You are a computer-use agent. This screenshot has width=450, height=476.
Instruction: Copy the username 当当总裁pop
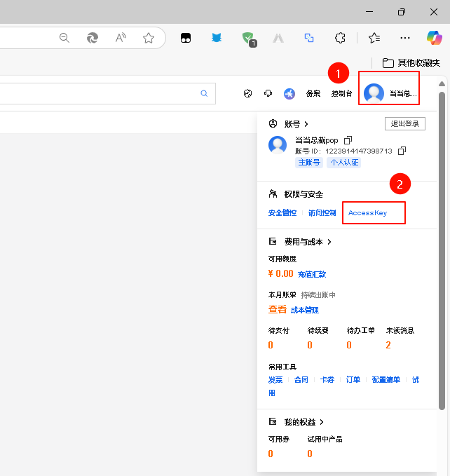click(x=348, y=140)
